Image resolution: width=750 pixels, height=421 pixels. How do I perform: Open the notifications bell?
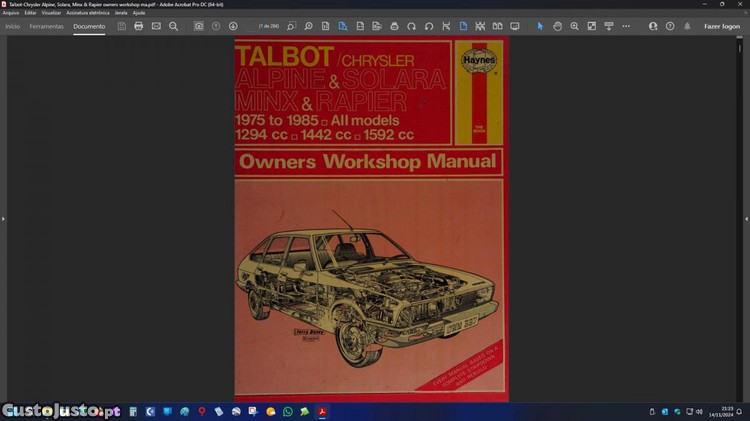[x=687, y=26]
